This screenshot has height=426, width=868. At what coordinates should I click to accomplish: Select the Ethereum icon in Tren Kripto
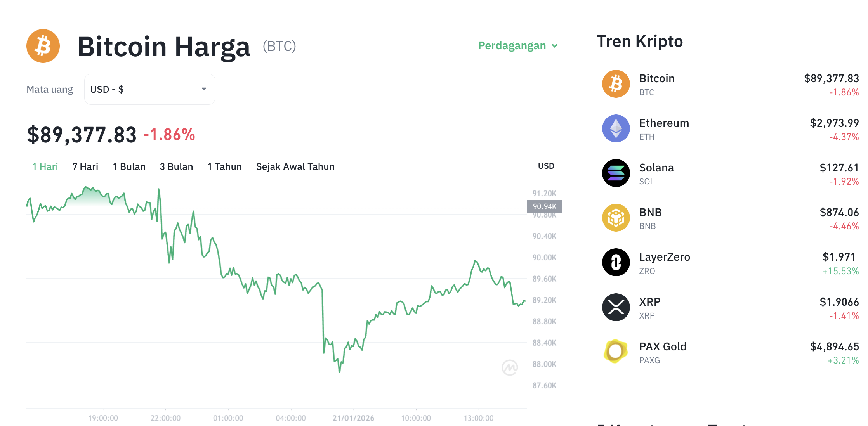point(616,128)
